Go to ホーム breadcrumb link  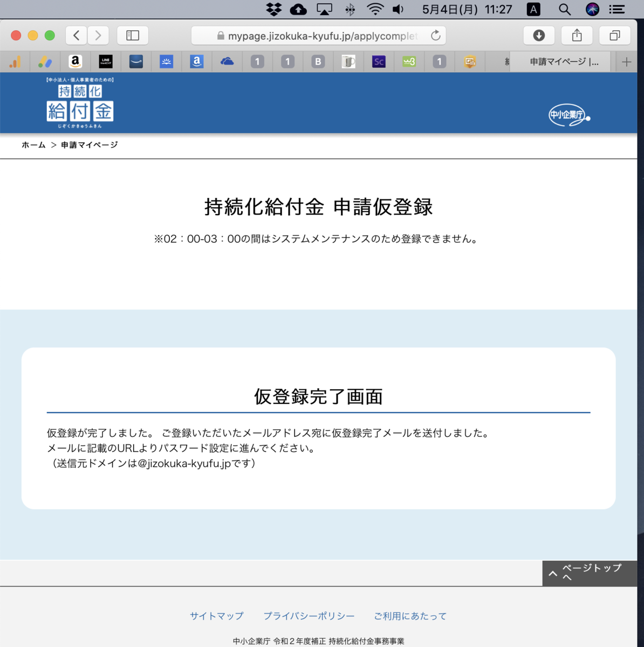[x=33, y=145]
